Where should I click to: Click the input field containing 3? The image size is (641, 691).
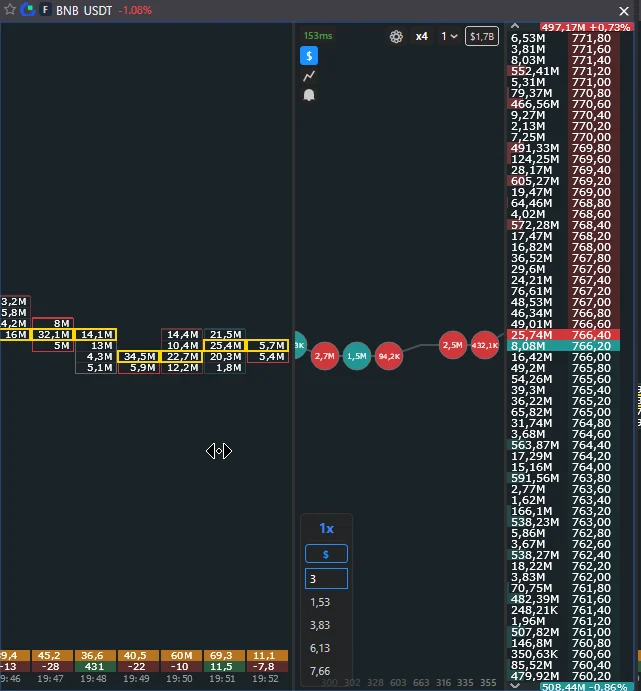(326, 579)
